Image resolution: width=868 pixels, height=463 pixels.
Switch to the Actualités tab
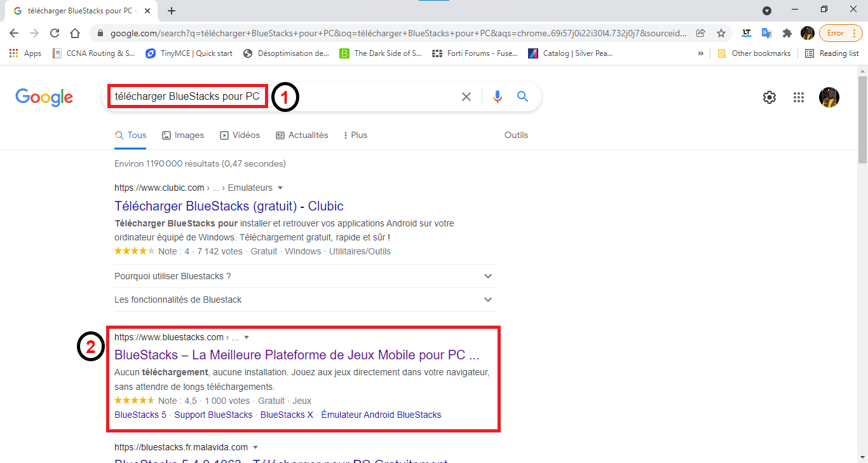[302, 135]
